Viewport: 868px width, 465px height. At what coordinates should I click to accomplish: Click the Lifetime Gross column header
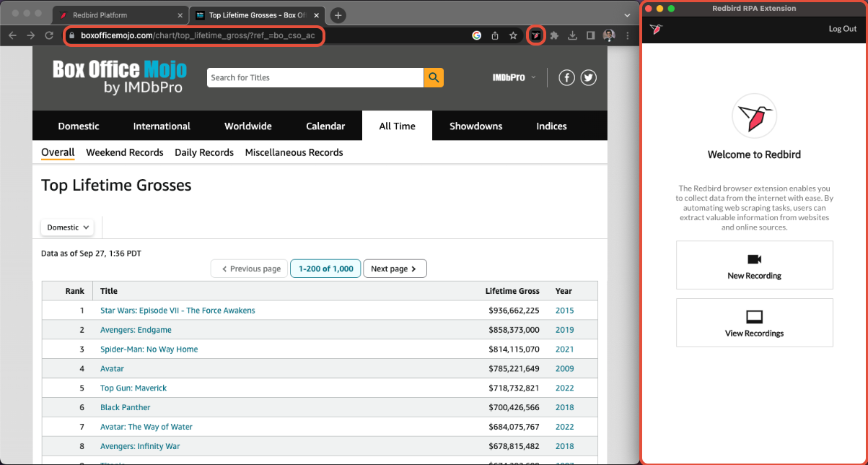tap(512, 291)
